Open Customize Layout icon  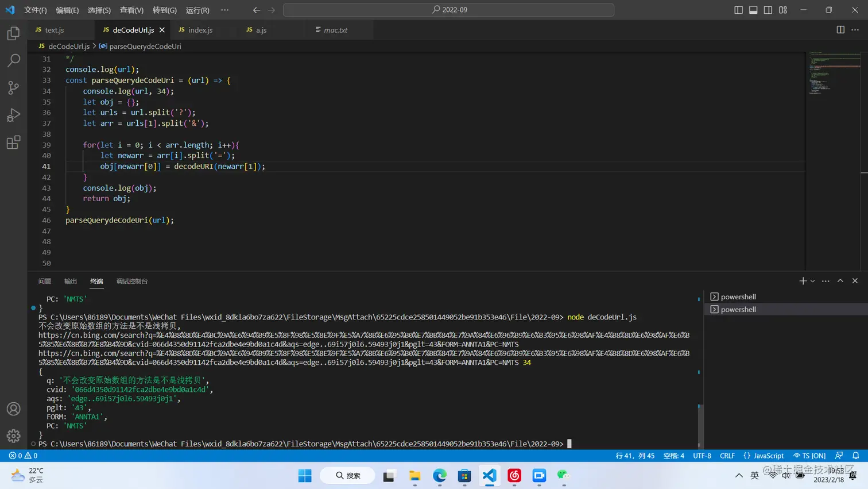coord(783,10)
